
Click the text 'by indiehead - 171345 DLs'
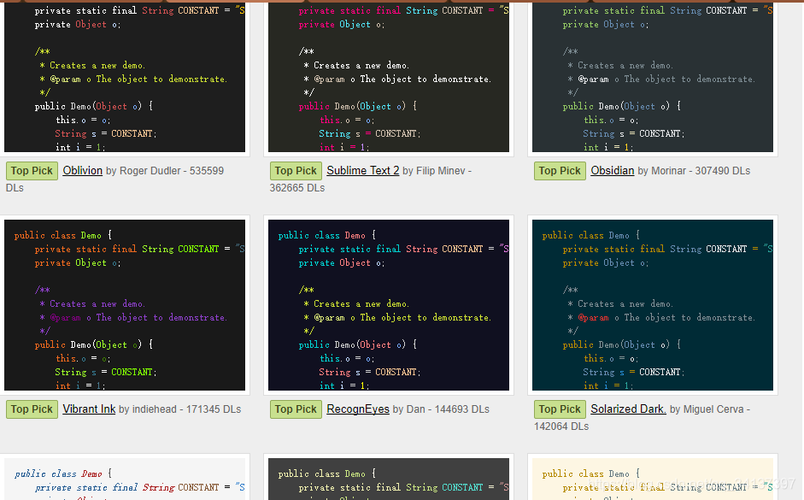180,409
